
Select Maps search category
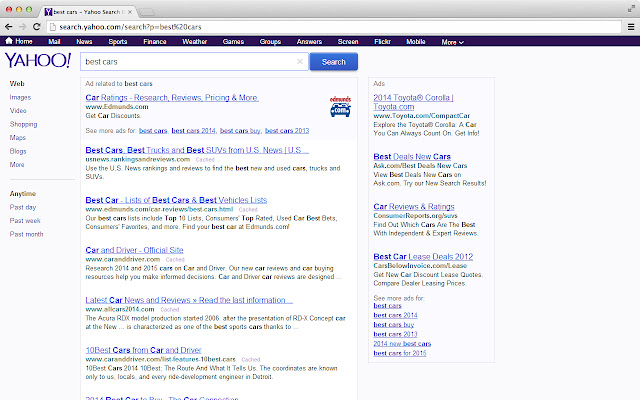18,138
